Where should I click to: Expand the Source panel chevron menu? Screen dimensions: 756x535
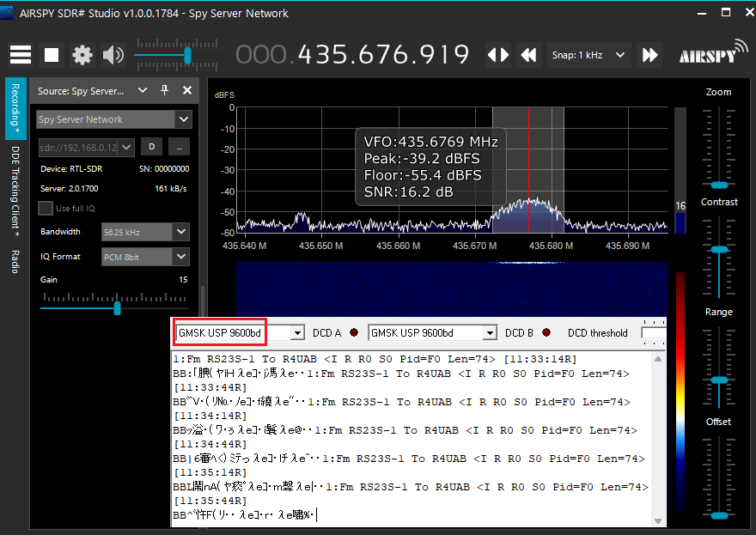point(143,90)
